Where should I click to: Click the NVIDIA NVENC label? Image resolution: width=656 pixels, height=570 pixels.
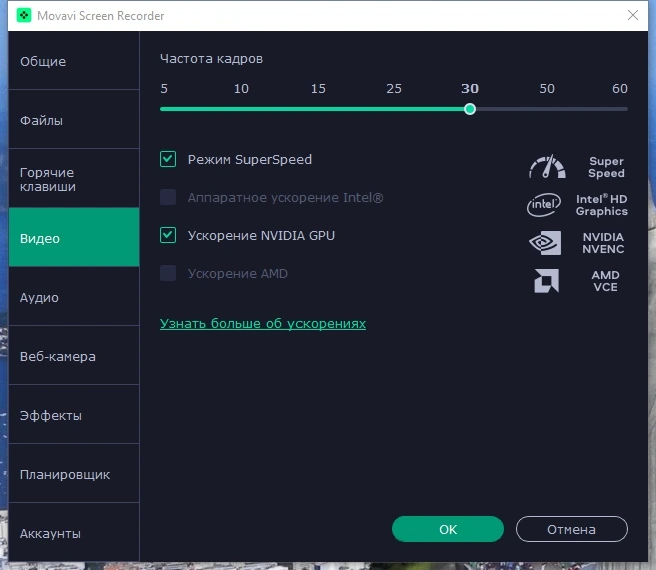(603, 243)
